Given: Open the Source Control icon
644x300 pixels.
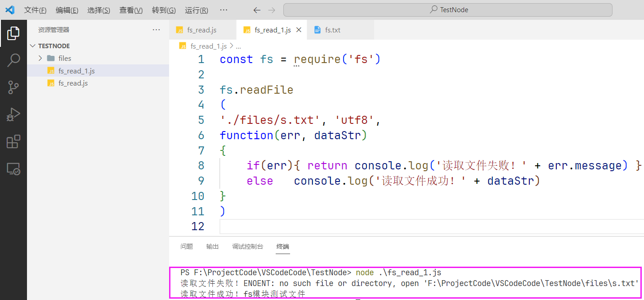Looking at the screenshot, I should click(x=13, y=87).
